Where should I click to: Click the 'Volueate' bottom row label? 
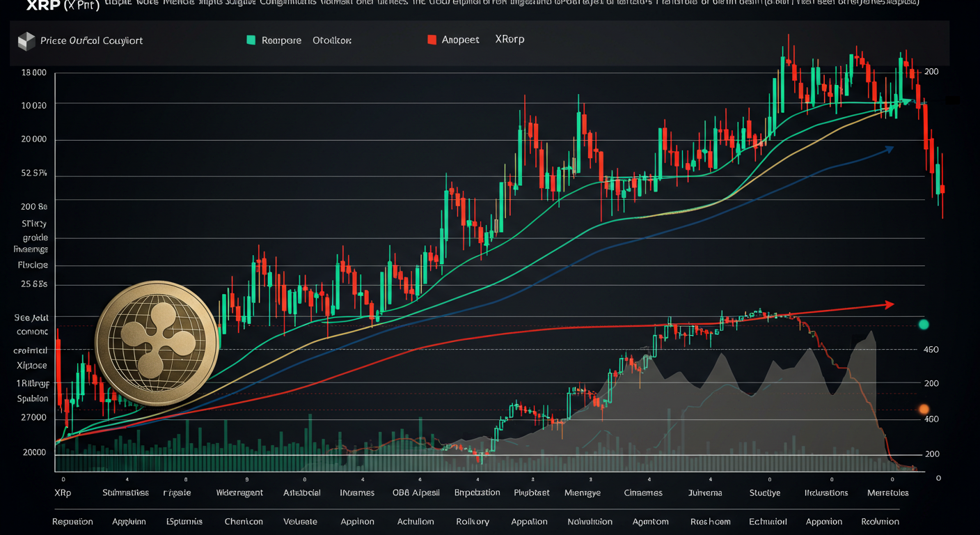(301, 521)
